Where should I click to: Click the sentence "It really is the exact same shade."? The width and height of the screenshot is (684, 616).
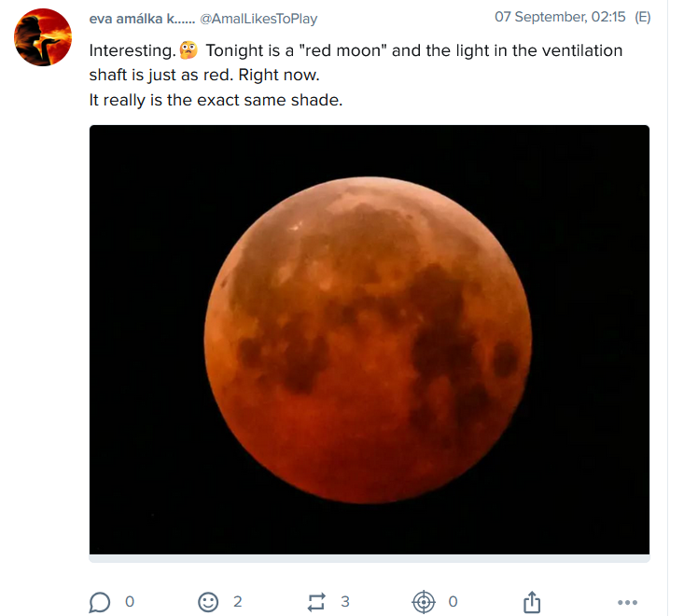(216, 99)
